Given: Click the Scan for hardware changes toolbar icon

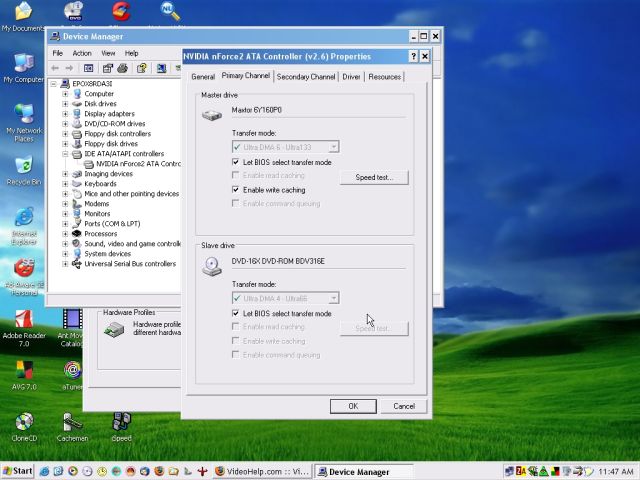Looking at the screenshot, I should (x=162, y=68).
